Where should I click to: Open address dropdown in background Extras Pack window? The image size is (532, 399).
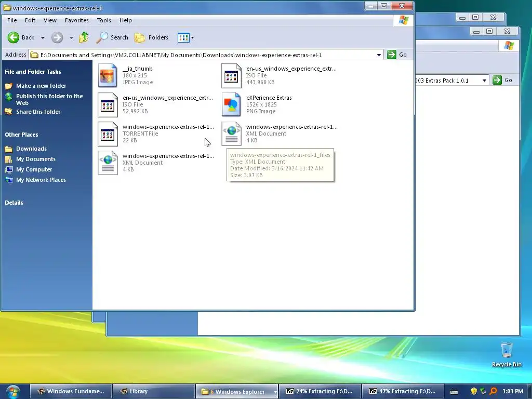tap(485, 81)
